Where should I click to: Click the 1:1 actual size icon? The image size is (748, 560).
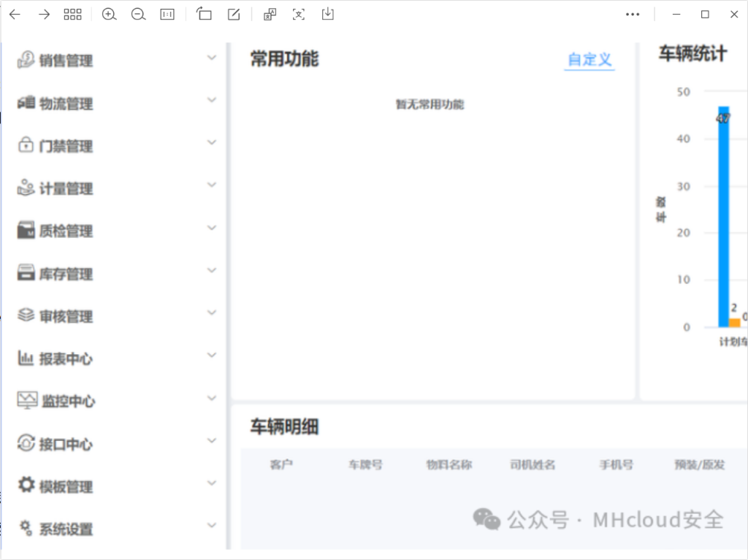click(x=167, y=14)
